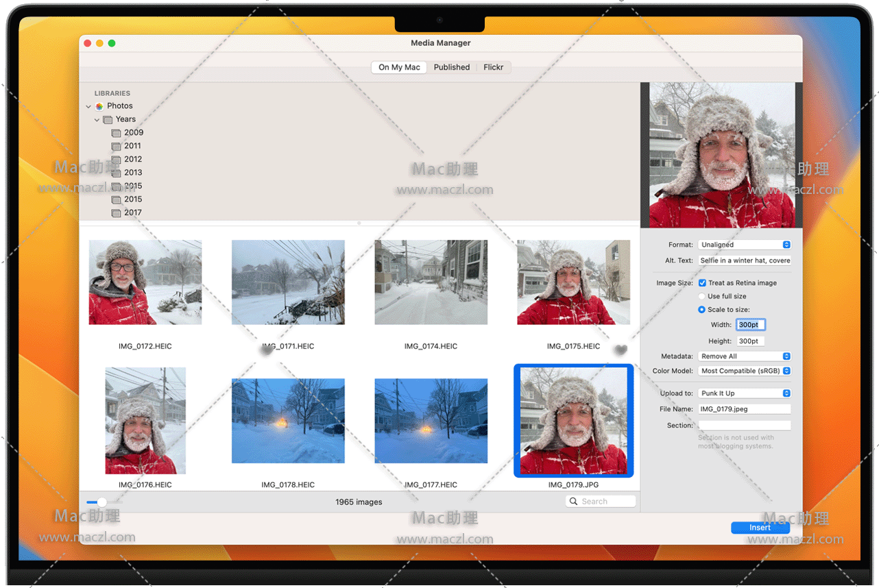Click the Photos library icon

pyautogui.click(x=99, y=106)
